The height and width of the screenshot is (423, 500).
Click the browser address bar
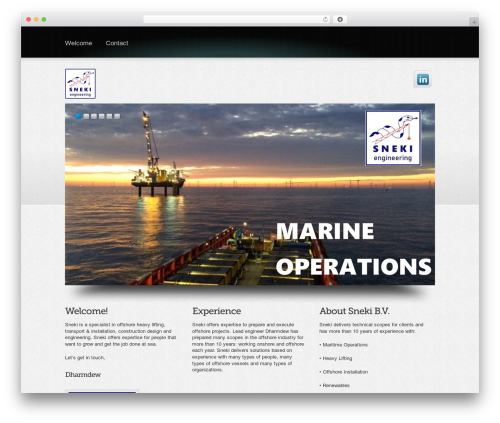click(x=236, y=19)
